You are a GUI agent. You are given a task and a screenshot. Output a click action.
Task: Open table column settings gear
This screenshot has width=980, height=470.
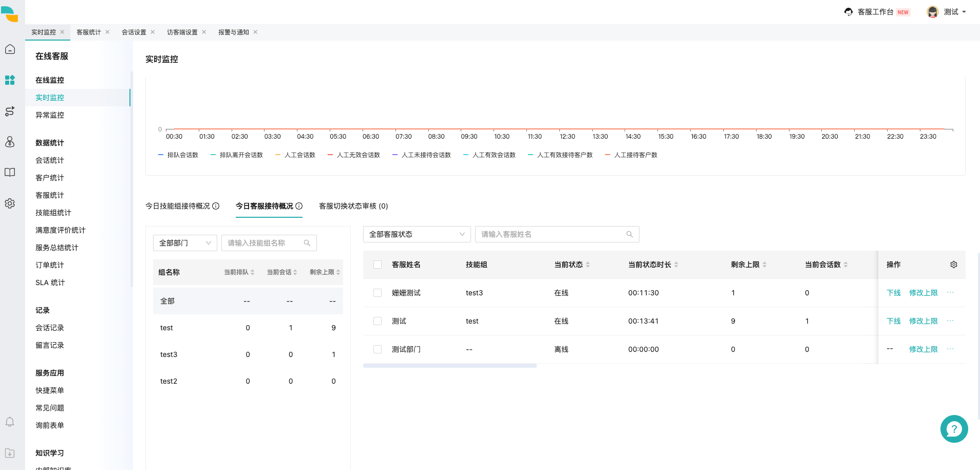click(x=954, y=265)
